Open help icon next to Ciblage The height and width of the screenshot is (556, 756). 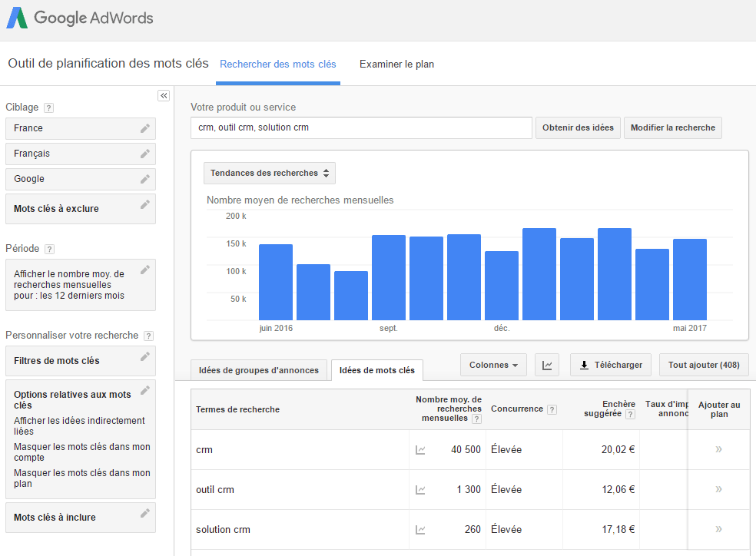tap(48, 108)
